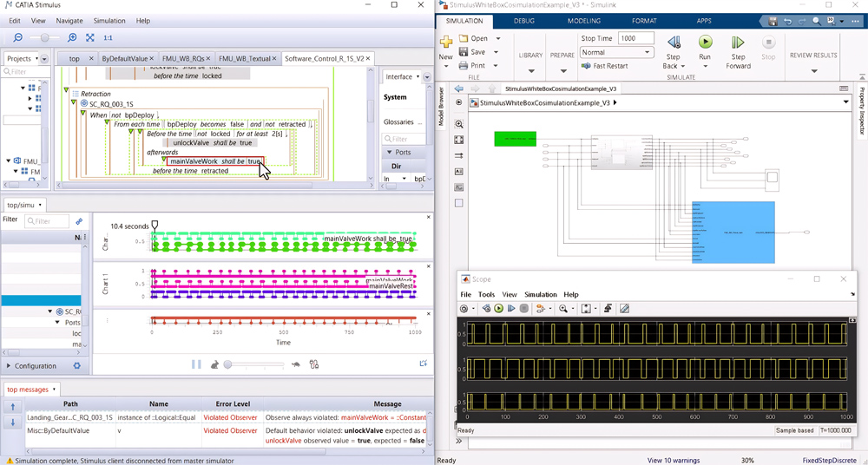Click the 10.4 seconds time cursor marker
This screenshot has height=465, width=868.
155,225
